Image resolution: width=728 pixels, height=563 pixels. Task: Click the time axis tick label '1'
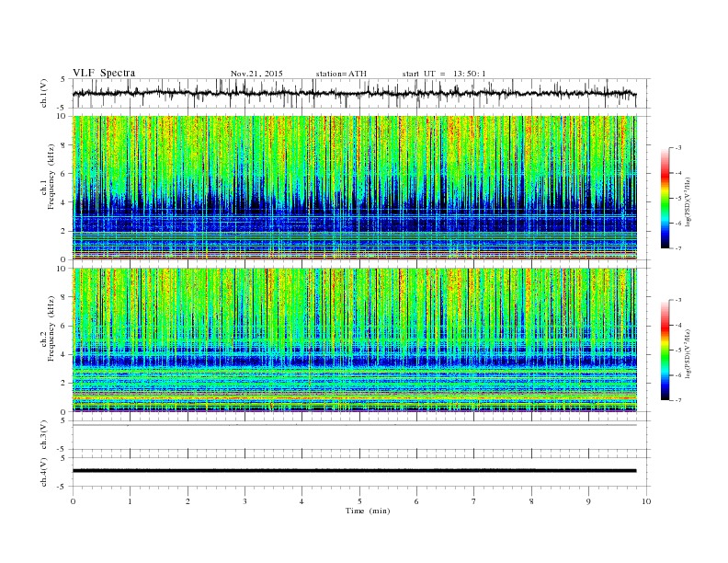[130, 501]
